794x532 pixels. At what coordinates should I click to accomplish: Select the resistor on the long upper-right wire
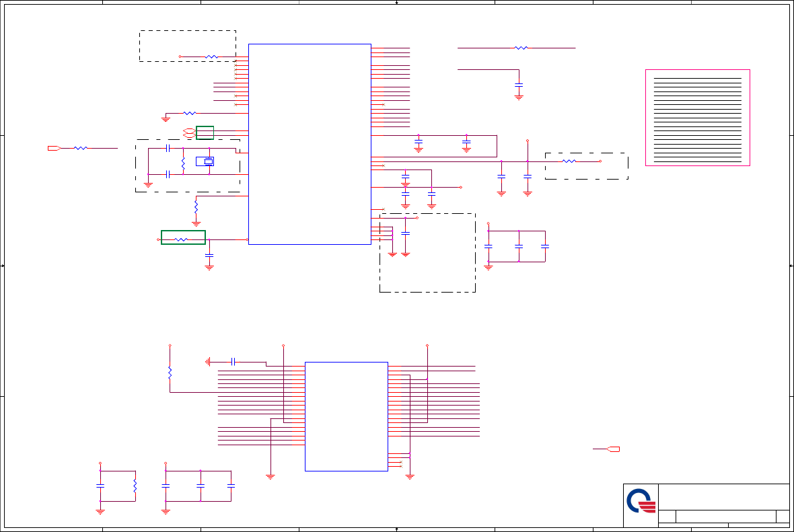click(x=521, y=48)
